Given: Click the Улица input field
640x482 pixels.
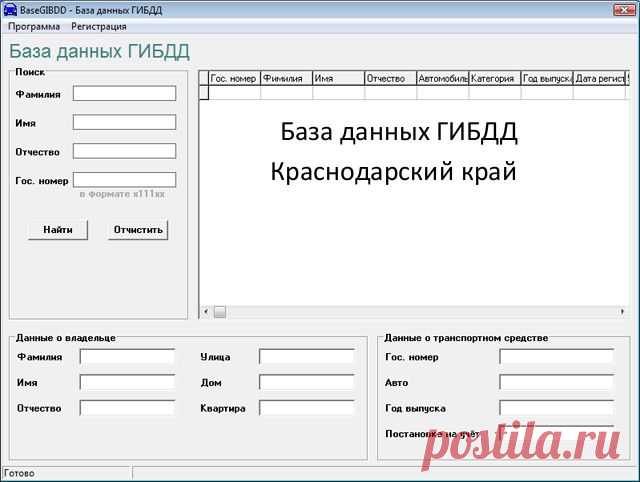Looking at the screenshot, I should [307, 357].
